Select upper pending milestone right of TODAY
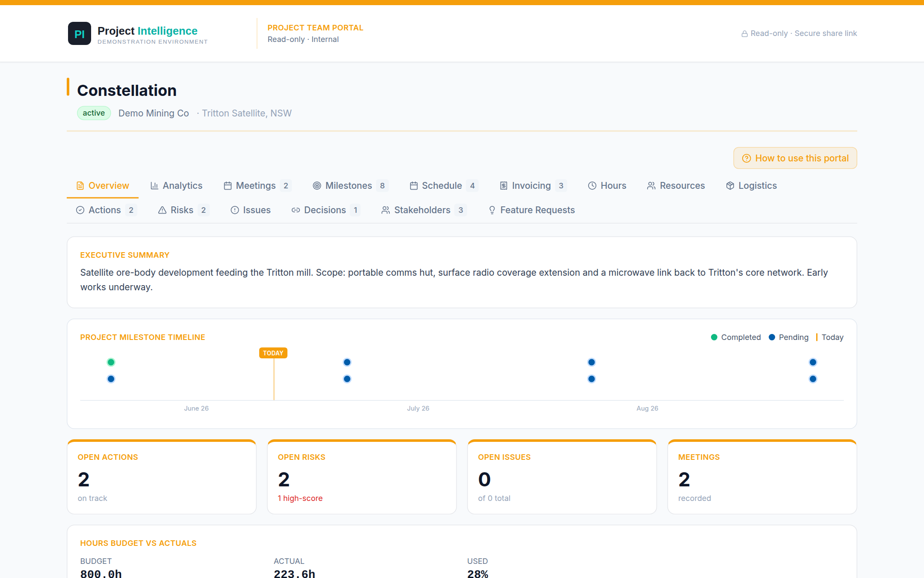This screenshot has height=578, width=924. (x=347, y=362)
